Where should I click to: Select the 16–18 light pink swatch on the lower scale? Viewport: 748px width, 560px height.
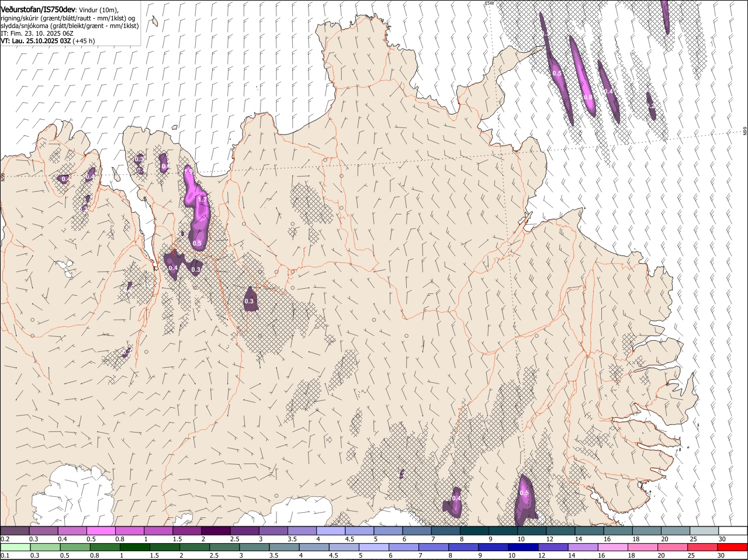coord(613,547)
